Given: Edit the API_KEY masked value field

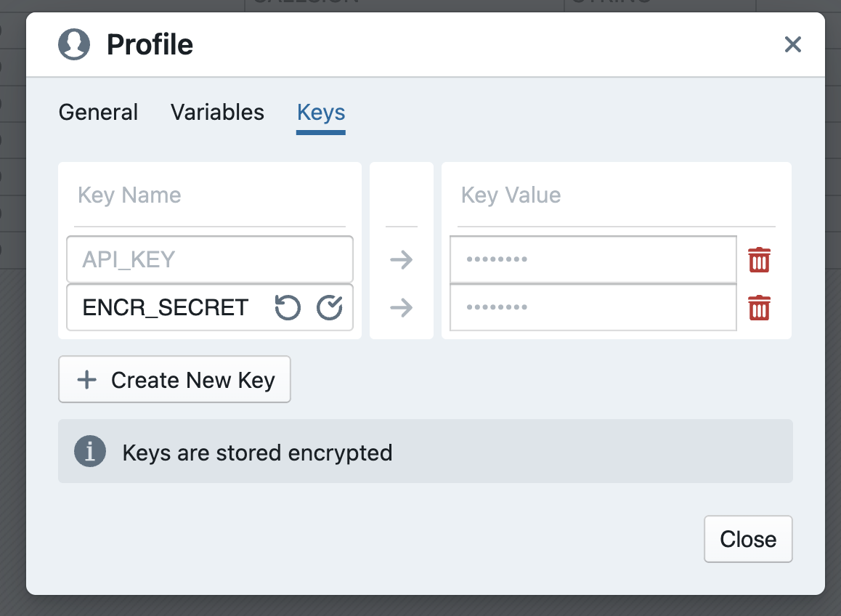Looking at the screenshot, I should point(593,259).
